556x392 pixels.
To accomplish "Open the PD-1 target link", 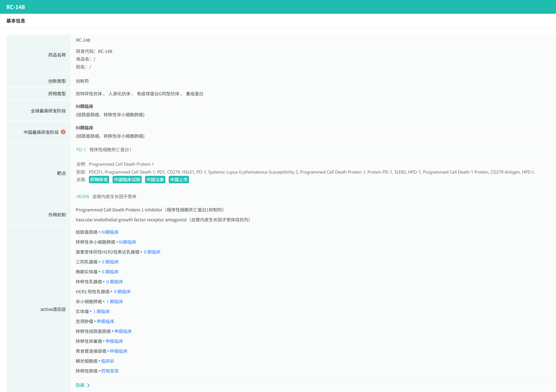I will 81,149.
